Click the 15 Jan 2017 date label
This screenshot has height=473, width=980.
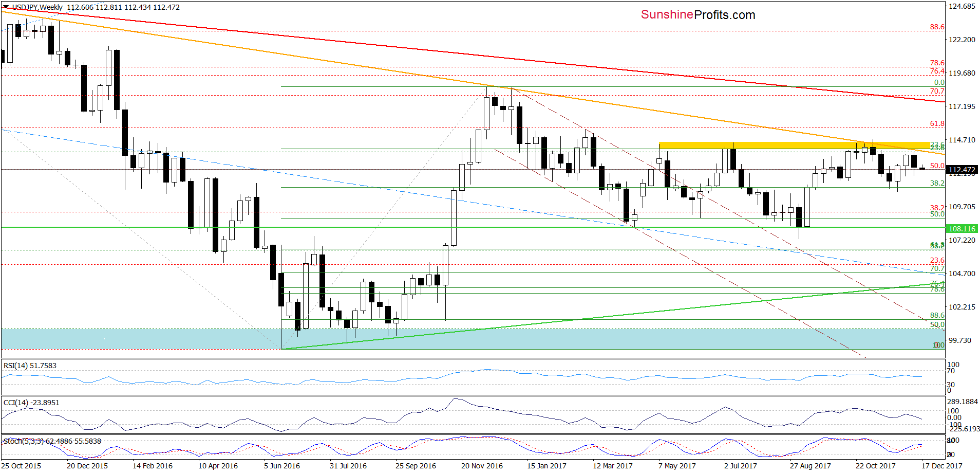[546, 466]
